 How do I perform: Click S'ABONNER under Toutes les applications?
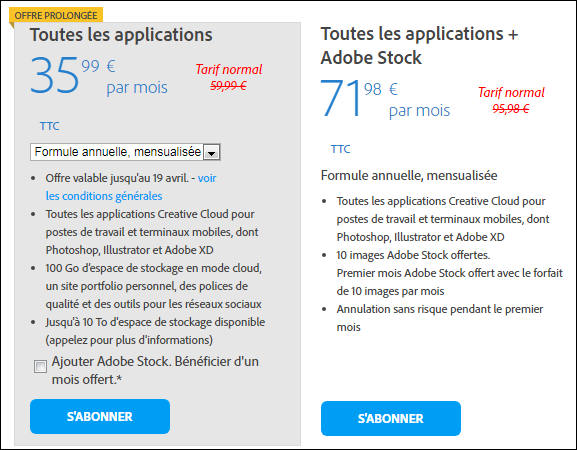point(100,417)
